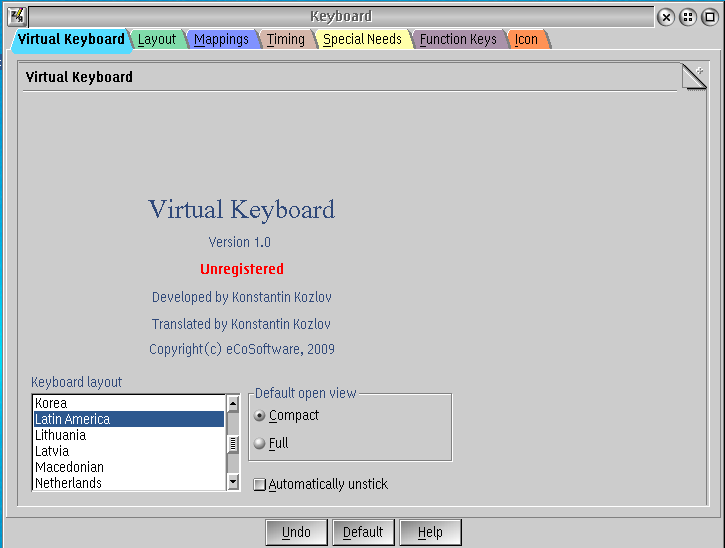Choose the Full default open view
The width and height of the screenshot is (725, 548).
point(271,443)
